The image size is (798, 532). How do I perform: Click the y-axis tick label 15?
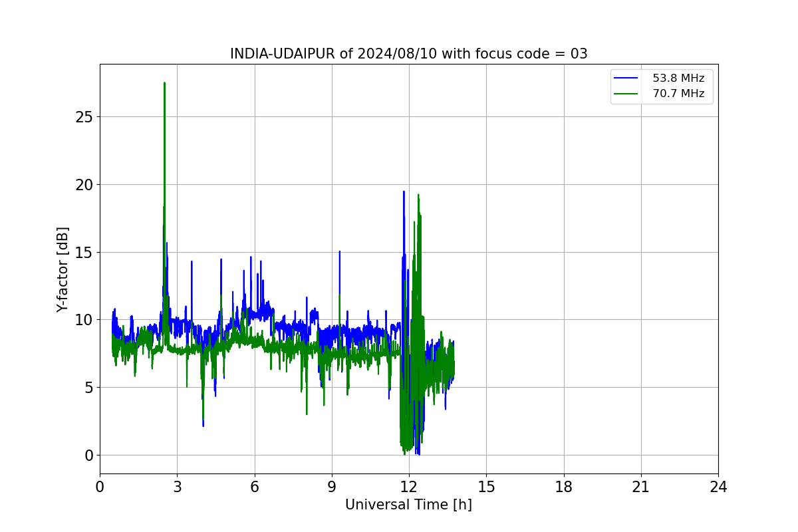(85, 253)
